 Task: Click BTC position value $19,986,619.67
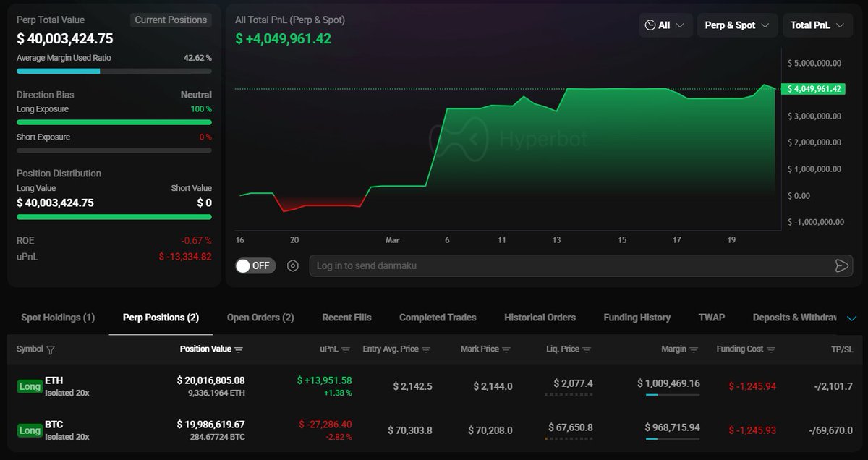(x=210, y=425)
